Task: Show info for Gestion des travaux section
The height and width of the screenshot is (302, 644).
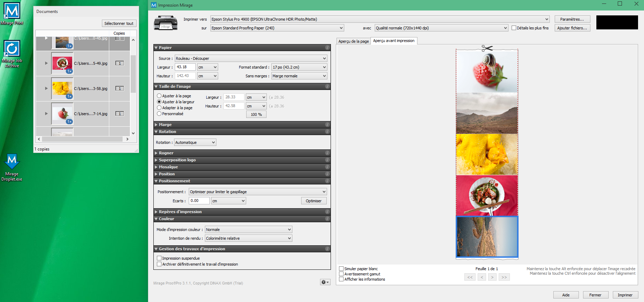Action: click(327, 249)
